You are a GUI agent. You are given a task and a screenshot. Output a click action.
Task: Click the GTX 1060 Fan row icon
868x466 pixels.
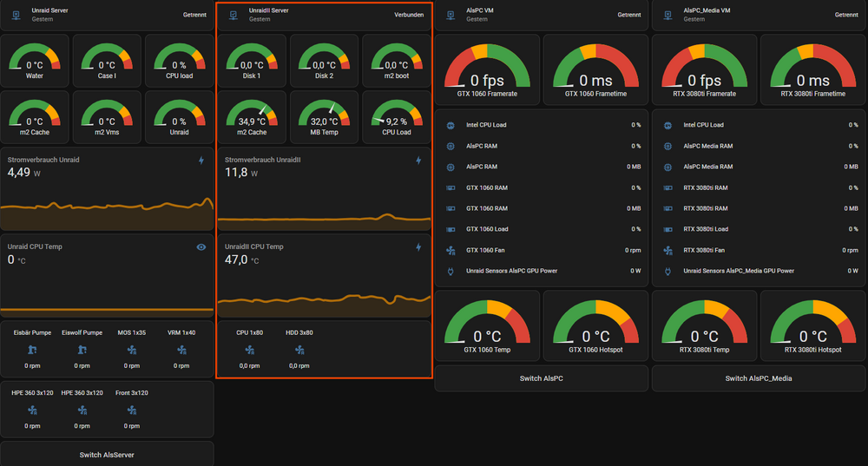pos(450,251)
